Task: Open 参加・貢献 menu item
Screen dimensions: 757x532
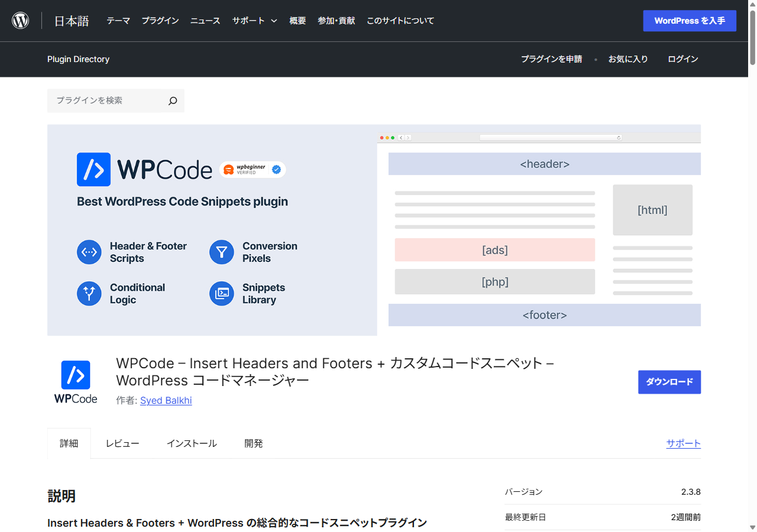Action: pyautogui.click(x=337, y=21)
